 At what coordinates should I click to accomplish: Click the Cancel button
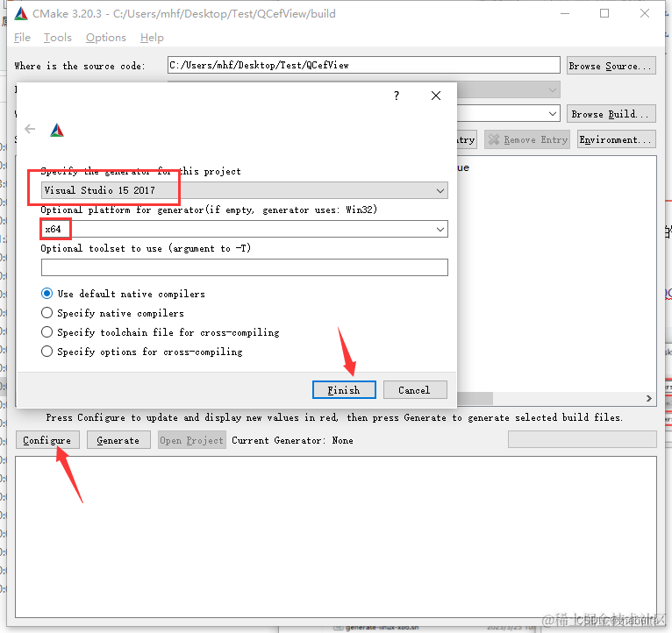pos(415,390)
